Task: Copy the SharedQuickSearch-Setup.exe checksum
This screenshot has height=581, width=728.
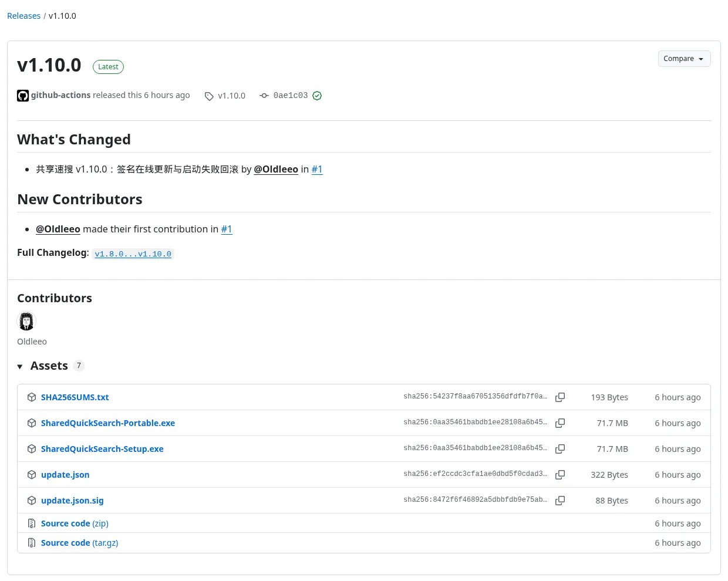Action: 560,449
